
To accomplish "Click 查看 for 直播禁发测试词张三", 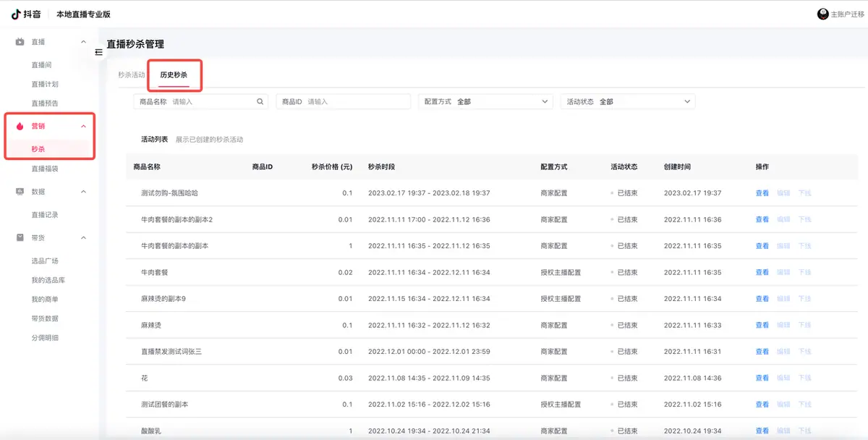I will tap(762, 352).
